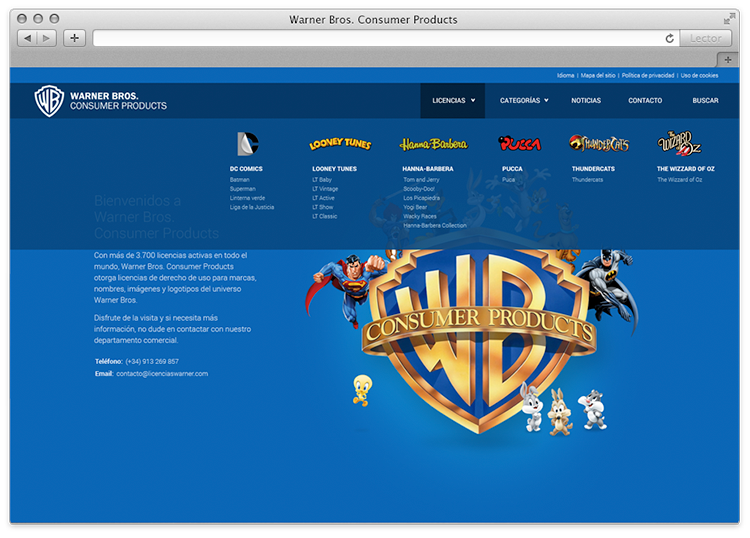Select LT Classic license

click(x=325, y=216)
